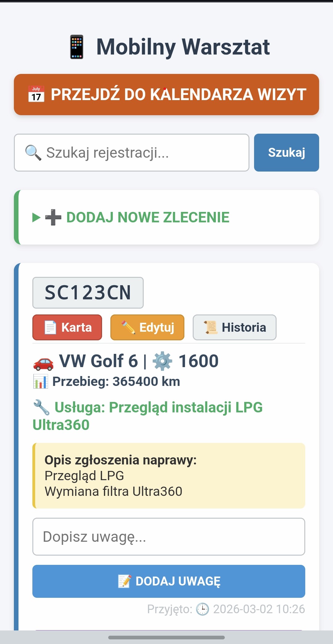
Task: Click the calendar icon on orange banner
Action: tap(36, 94)
